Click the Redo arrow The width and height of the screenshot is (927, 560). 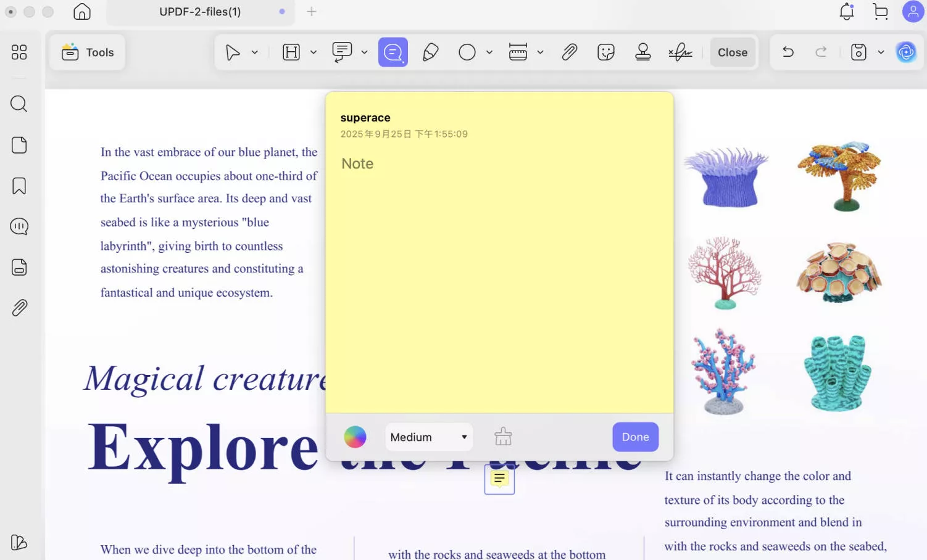(821, 52)
